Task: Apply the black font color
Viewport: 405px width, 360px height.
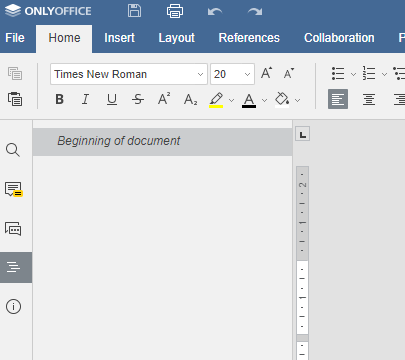Action: (x=249, y=100)
